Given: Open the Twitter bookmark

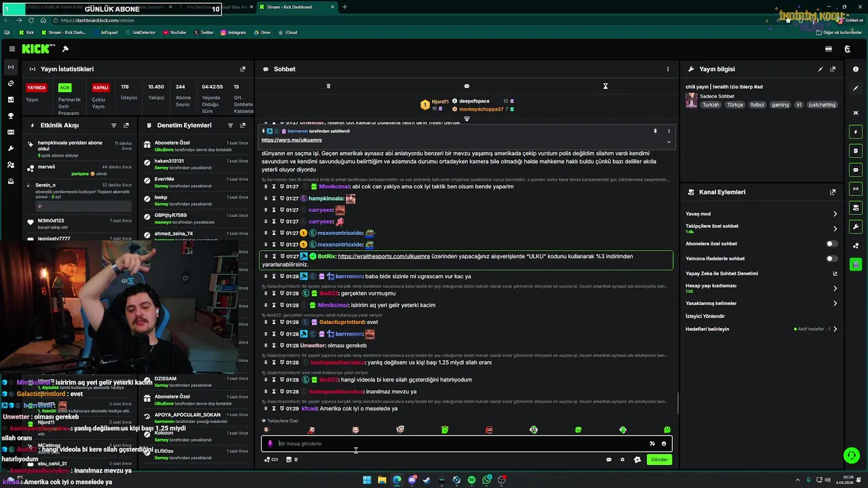Looking at the screenshot, I should [x=203, y=32].
